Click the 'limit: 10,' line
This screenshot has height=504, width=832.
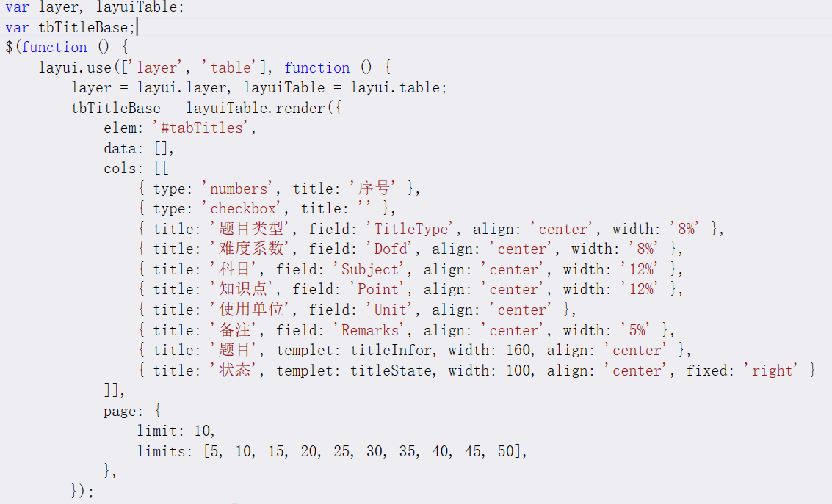point(176,431)
